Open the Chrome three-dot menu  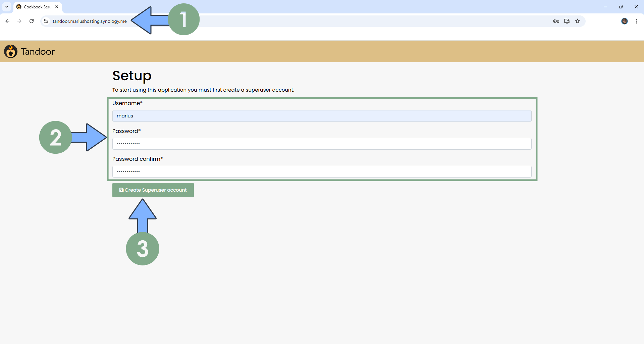(x=637, y=21)
